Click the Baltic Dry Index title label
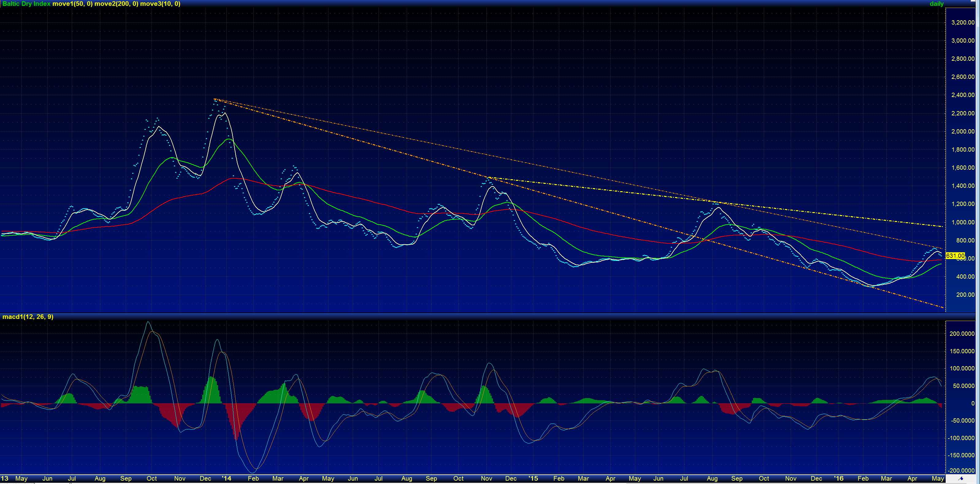This screenshot has width=980, height=484. [26, 4]
